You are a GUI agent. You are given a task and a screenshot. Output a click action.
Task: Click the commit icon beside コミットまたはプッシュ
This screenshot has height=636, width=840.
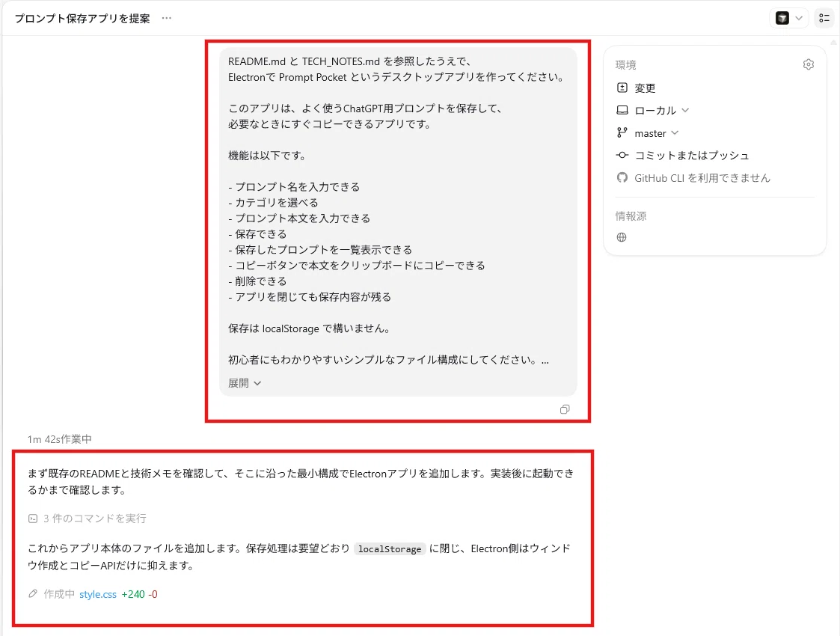point(622,155)
